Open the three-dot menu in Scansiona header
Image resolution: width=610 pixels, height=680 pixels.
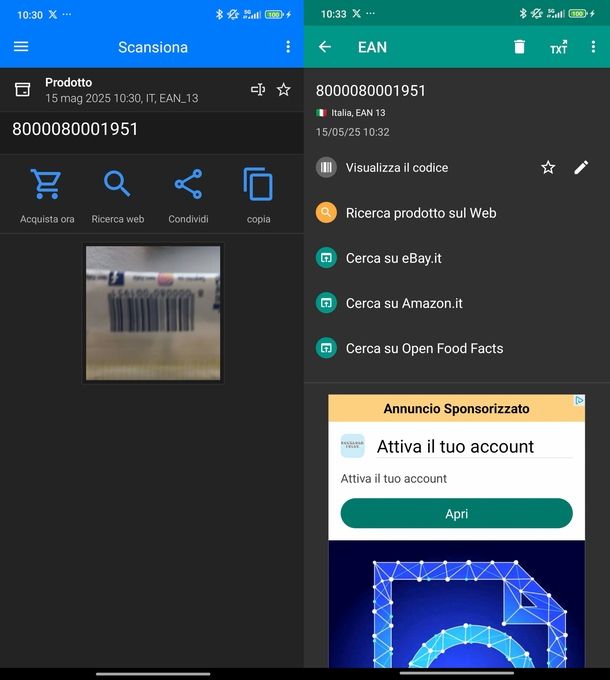[288, 47]
